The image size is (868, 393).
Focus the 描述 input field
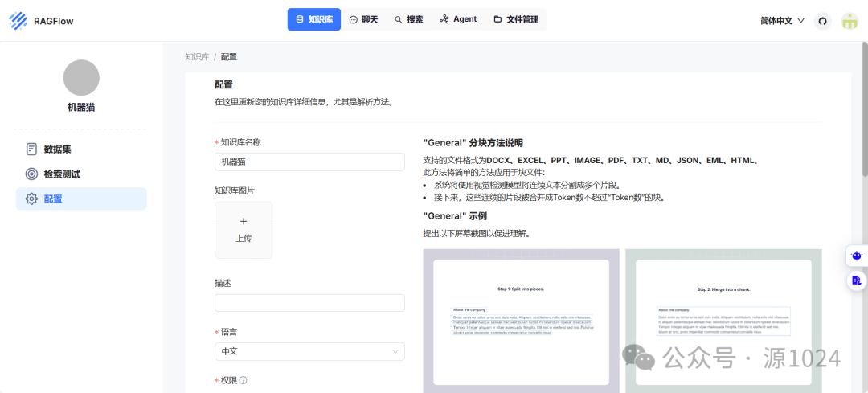pyautogui.click(x=309, y=303)
